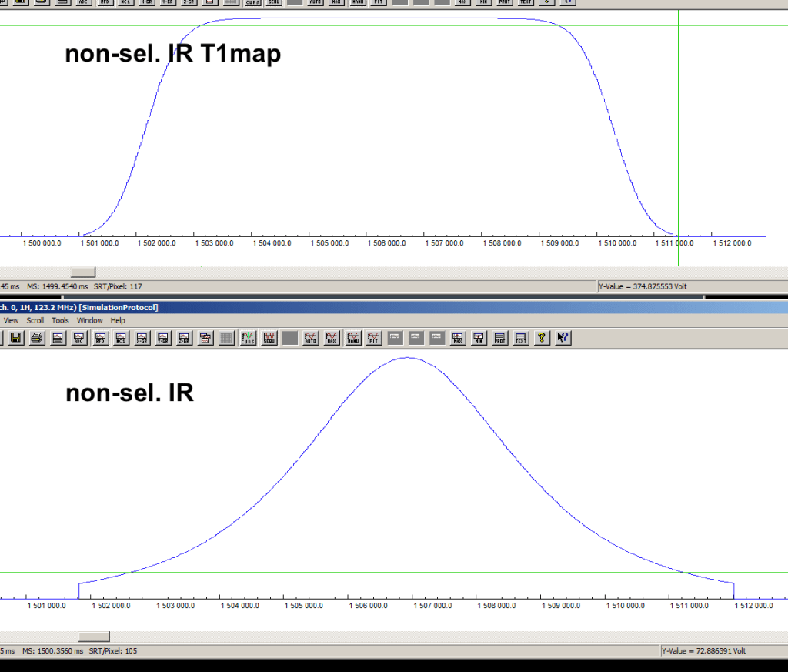Show the Z-GR gradient channel
The image size is (788, 672).
(x=185, y=337)
